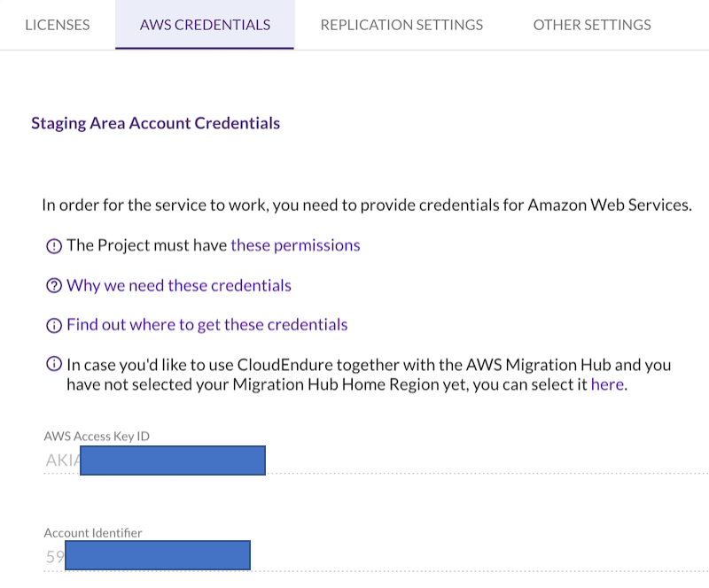This screenshot has height=588, width=709.
Task: Click the redacted box covering the Access Key value
Action: (171, 459)
